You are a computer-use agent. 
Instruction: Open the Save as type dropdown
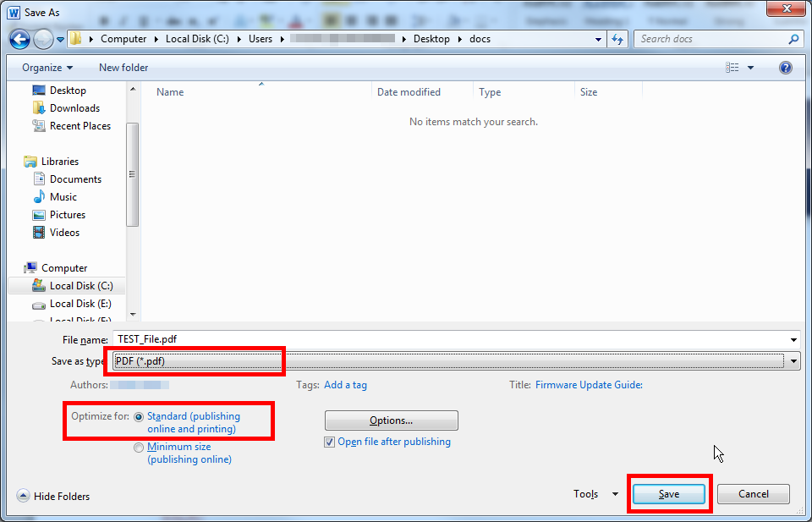[793, 361]
